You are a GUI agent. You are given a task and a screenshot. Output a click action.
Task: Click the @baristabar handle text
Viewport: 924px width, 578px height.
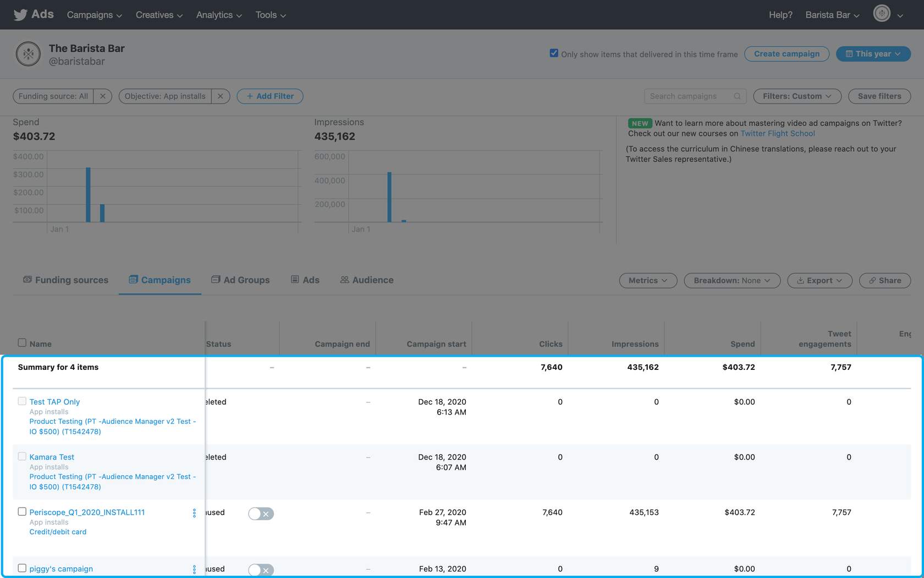(x=76, y=62)
